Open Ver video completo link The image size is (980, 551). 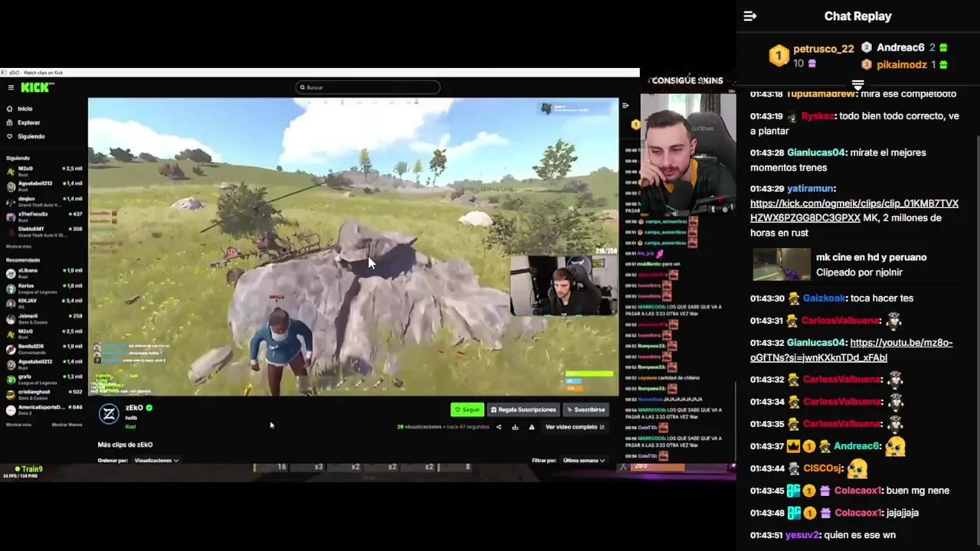click(575, 427)
